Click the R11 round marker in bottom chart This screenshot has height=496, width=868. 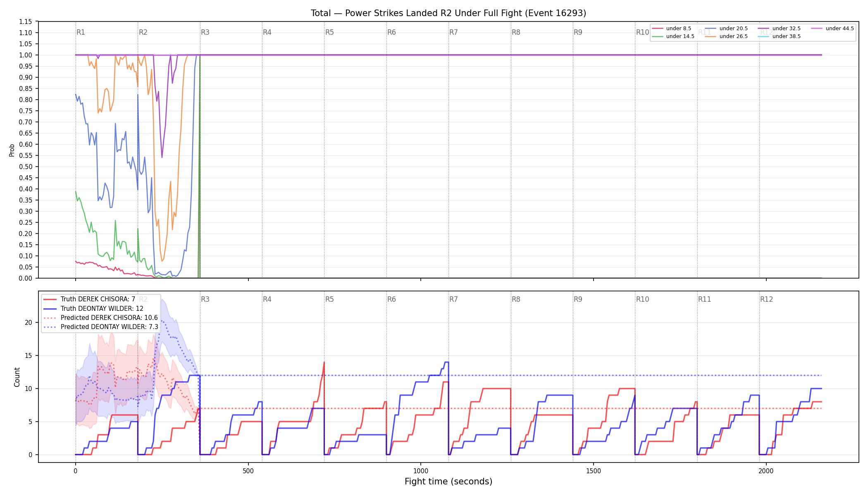point(705,299)
